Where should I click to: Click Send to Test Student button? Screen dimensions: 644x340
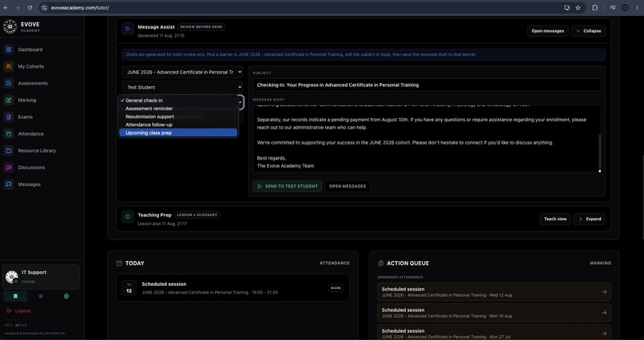288,186
